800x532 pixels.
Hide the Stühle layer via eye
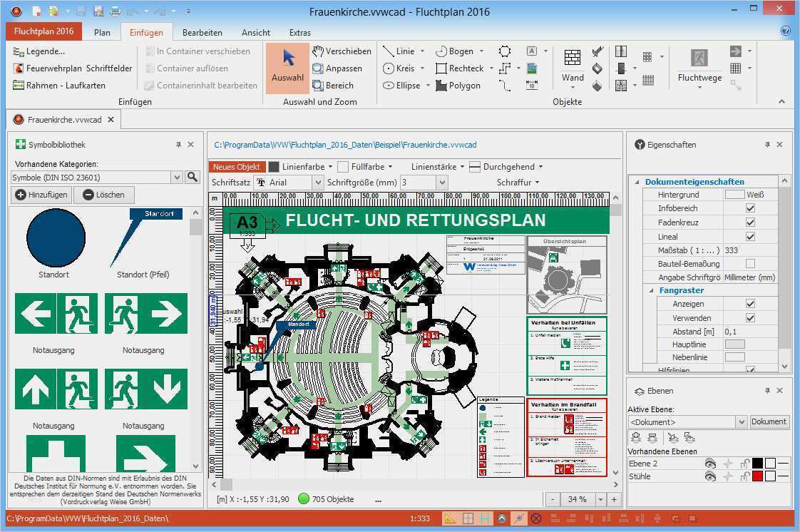coord(709,476)
